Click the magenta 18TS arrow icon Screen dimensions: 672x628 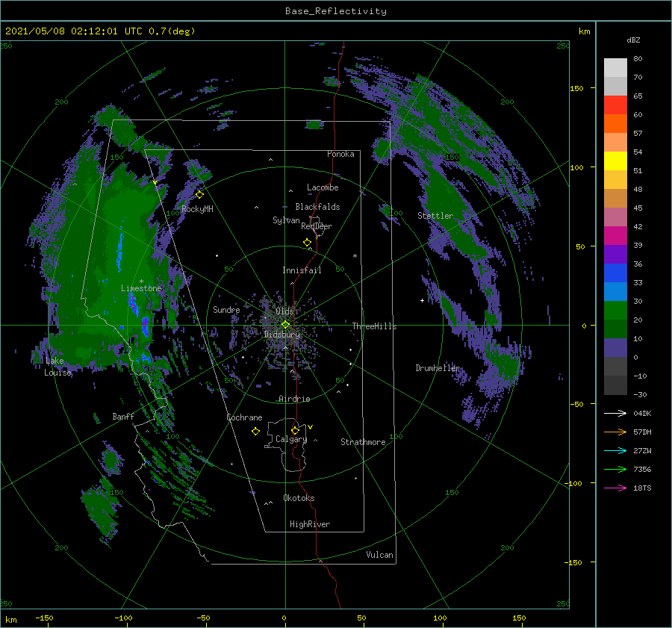615,488
